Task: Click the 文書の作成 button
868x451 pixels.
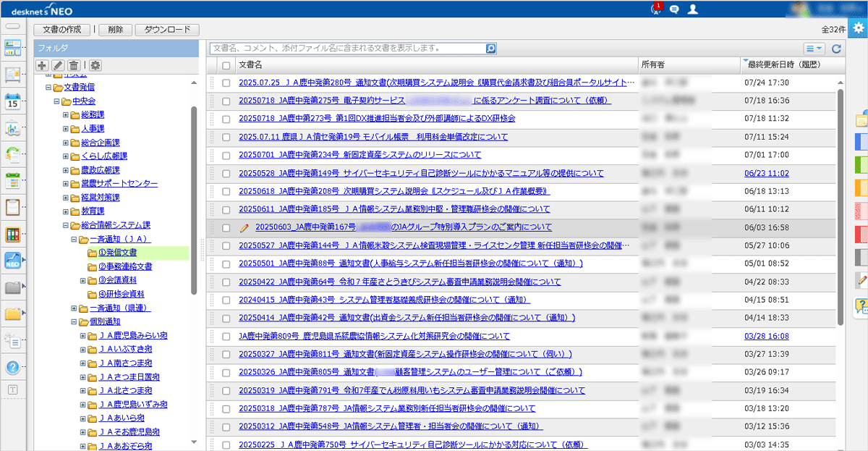Action: pyautogui.click(x=61, y=30)
